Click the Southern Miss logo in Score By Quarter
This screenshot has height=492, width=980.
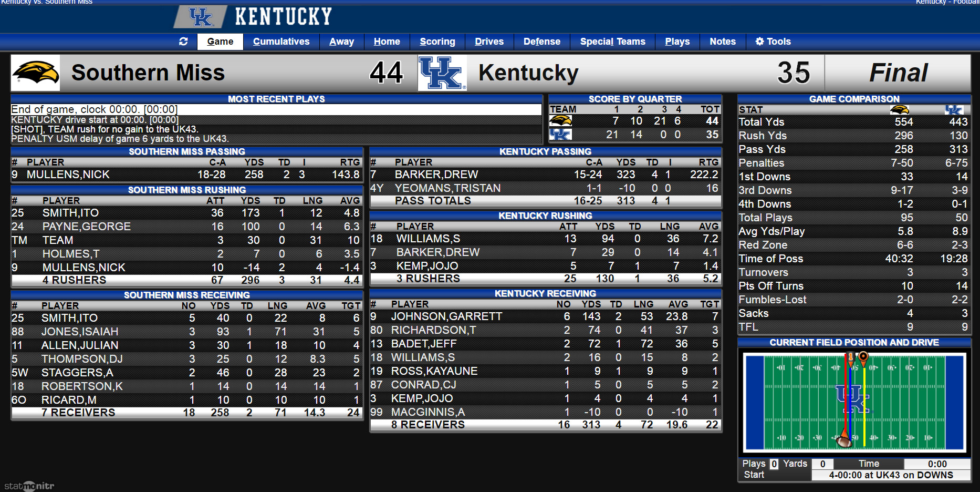[560, 121]
